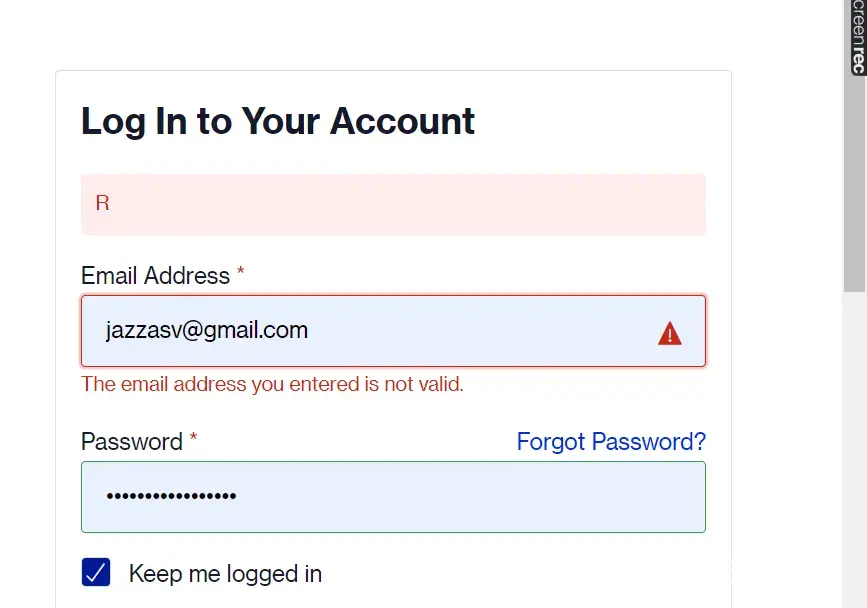Viewport: 867px width, 608px height.
Task: Click the letter R in the alert banner
Action: click(x=102, y=204)
